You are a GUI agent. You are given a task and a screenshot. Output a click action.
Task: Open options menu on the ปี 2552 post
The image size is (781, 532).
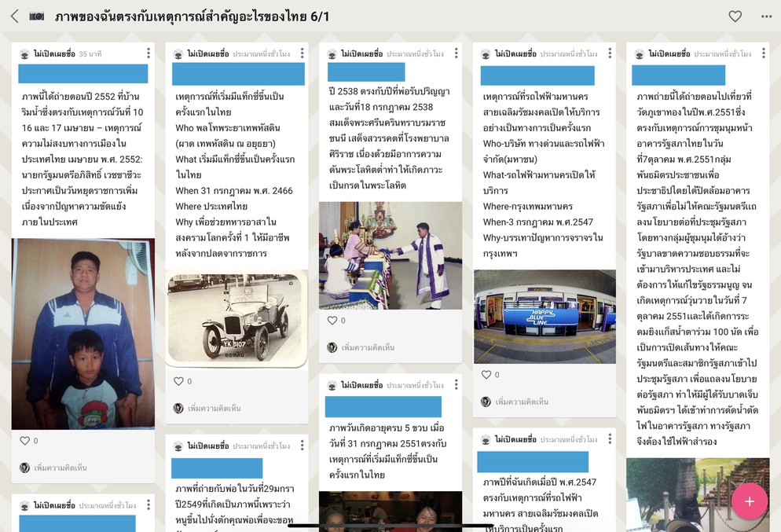pyautogui.click(x=148, y=53)
